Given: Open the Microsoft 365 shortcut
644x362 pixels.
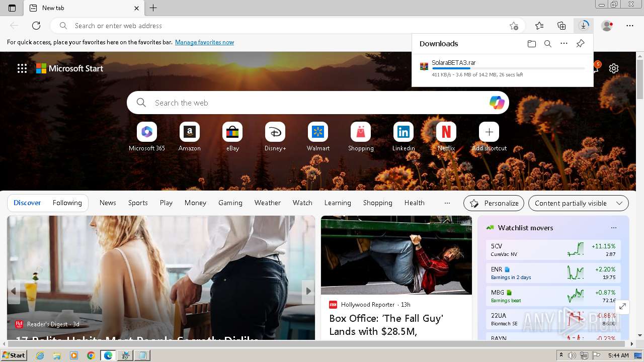Looking at the screenshot, I should click(x=147, y=137).
